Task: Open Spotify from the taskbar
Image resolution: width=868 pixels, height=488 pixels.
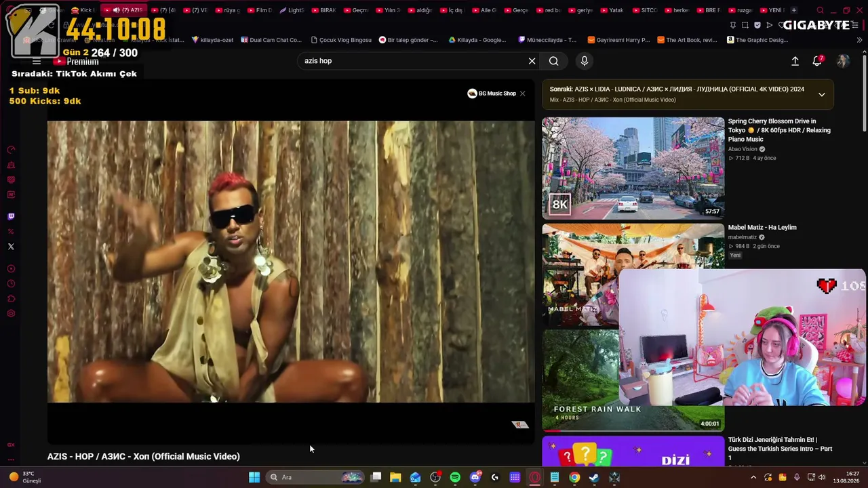Action: pyautogui.click(x=455, y=478)
